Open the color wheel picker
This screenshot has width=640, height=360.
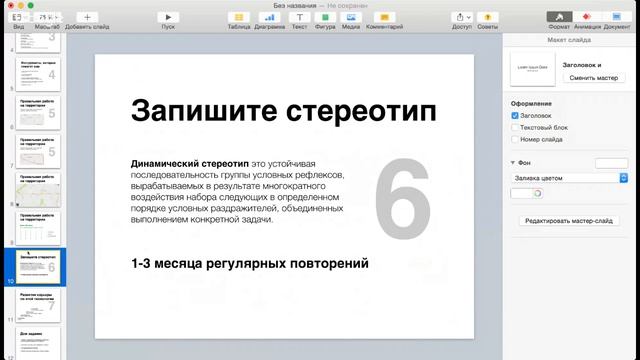(538, 193)
